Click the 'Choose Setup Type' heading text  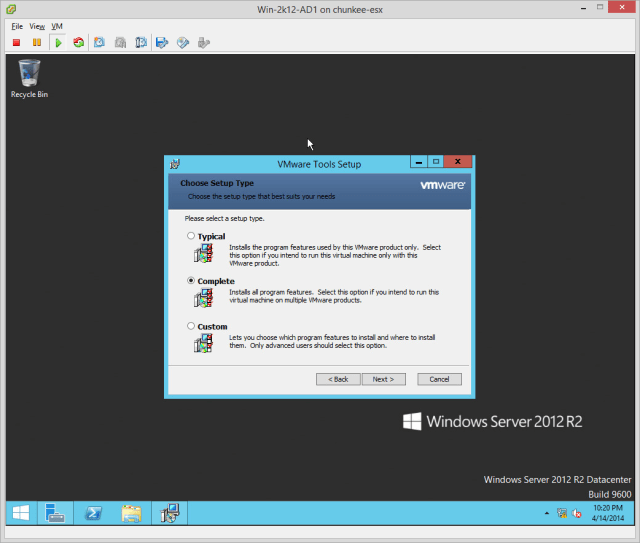tap(217, 183)
